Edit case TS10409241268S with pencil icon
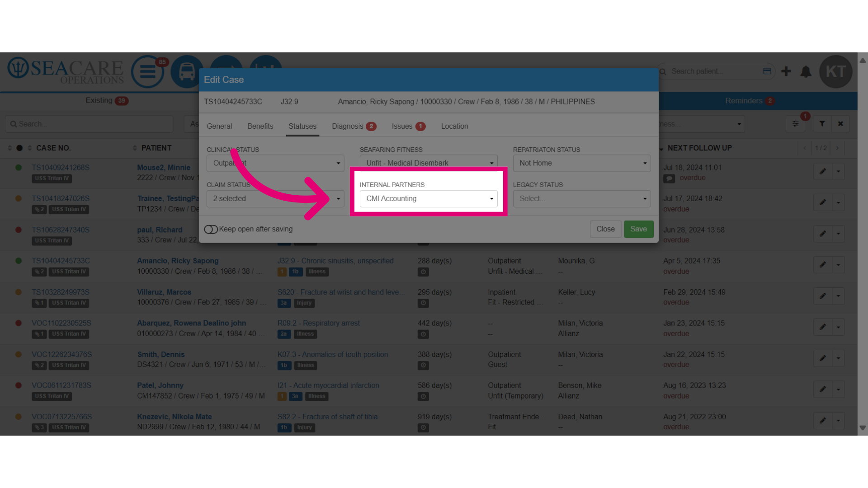The image size is (868, 488). [x=823, y=171]
